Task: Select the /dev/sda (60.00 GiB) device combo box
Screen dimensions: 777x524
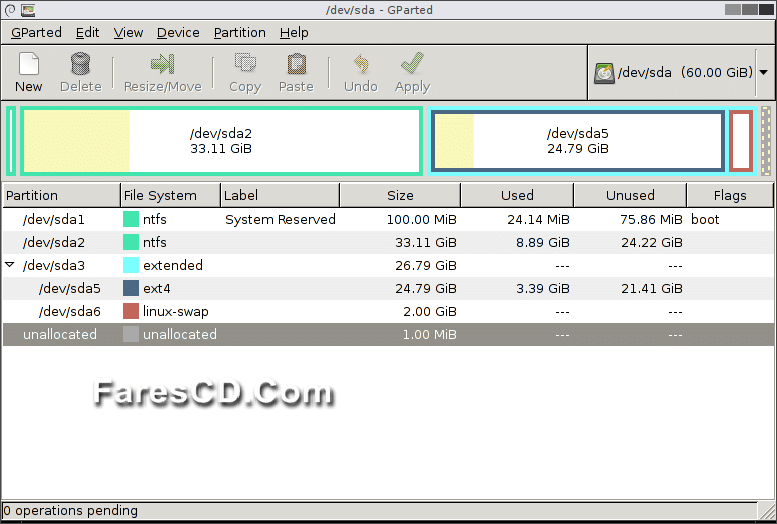Action: tap(680, 72)
